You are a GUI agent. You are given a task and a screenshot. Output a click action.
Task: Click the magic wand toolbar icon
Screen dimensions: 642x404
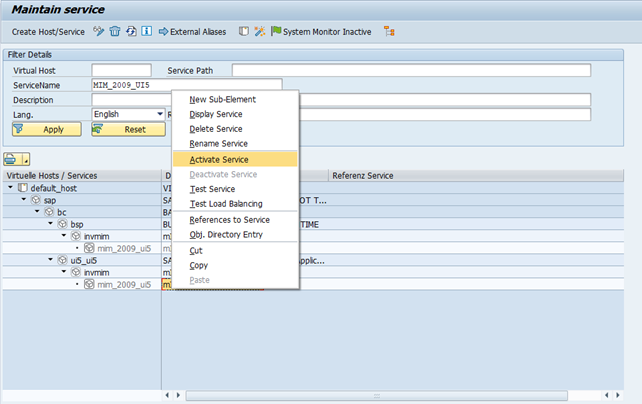(260, 32)
